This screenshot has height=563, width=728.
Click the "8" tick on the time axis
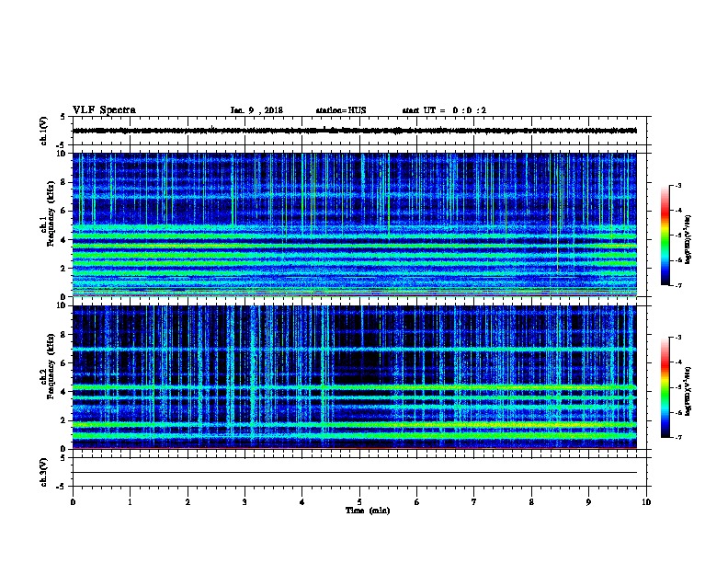click(531, 501)
